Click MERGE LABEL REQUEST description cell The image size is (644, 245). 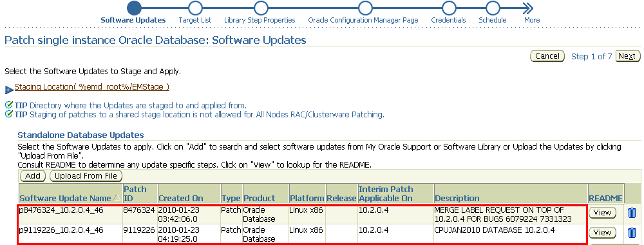click(511, 214)
